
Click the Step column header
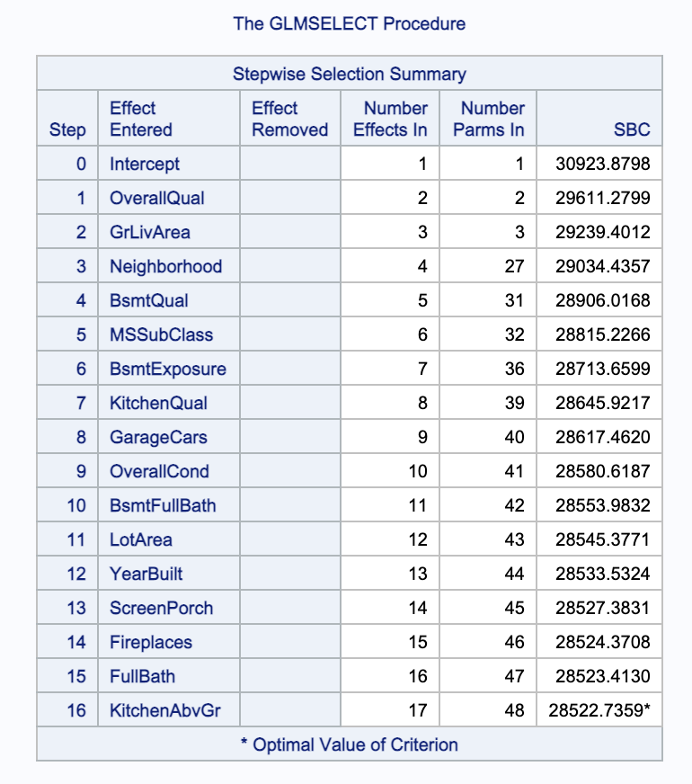click(67, 129)
